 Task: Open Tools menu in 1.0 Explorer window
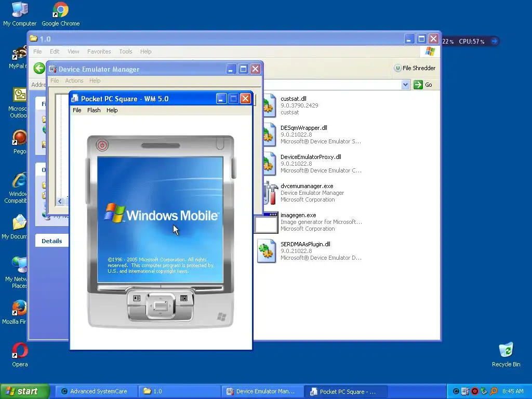[126, 51]
